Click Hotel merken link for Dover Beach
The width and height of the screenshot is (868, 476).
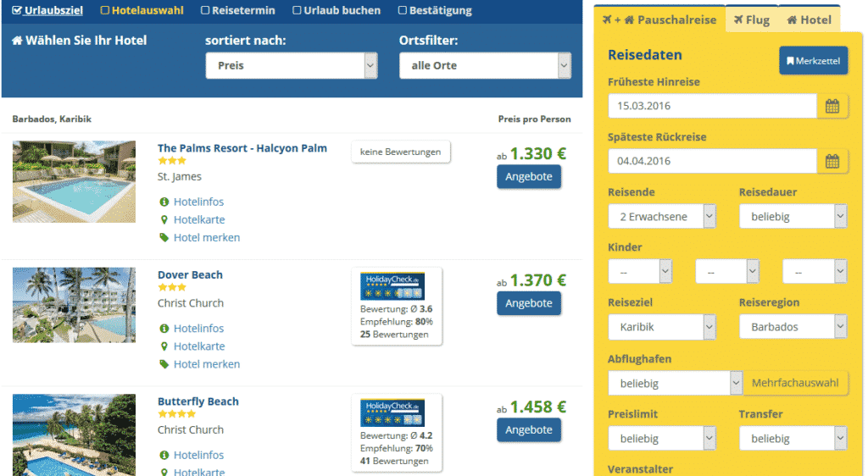coord(207,364)
